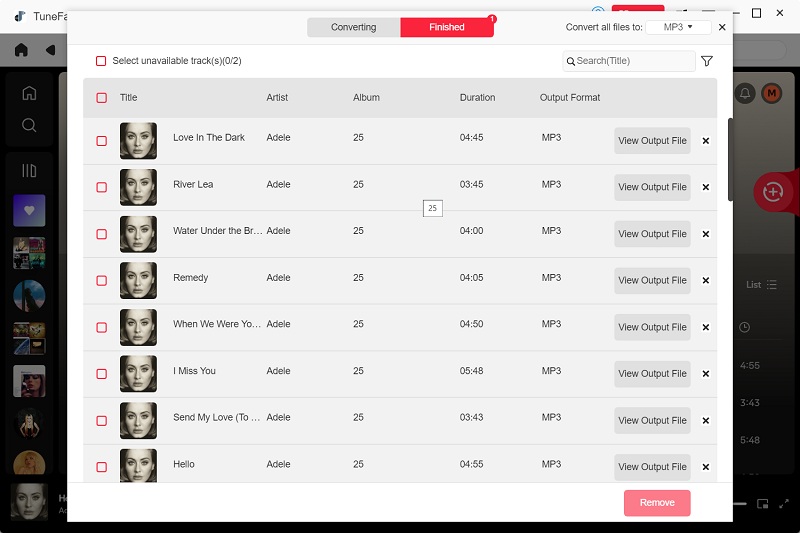This screenshot has height=533, width=800.
Task: Open the Liked Songs heart tile
Action: tap(29, 210)
